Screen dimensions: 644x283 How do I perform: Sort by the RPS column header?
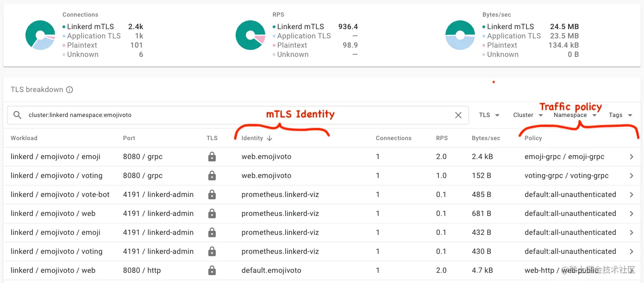click(x=442, y=138)
